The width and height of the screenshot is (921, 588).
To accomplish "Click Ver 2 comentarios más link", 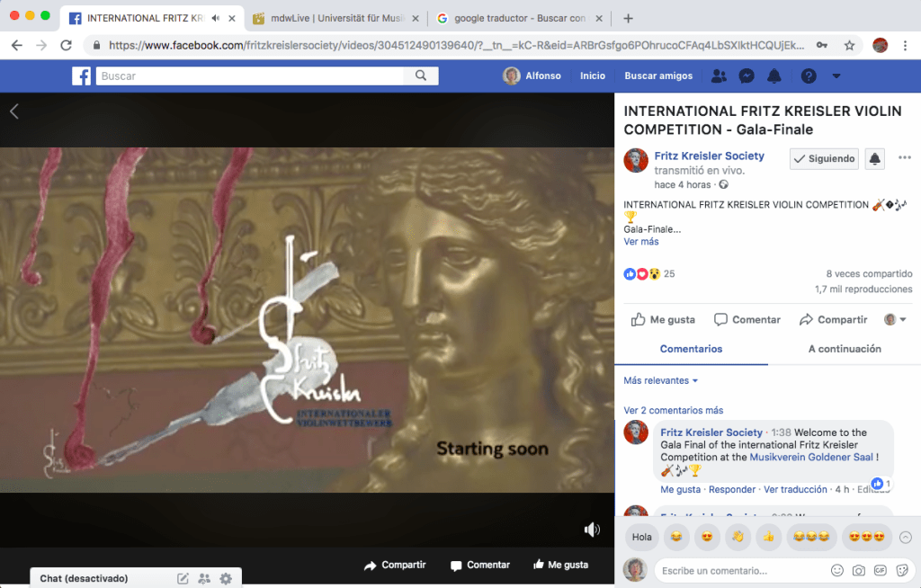I will point(673,411).
